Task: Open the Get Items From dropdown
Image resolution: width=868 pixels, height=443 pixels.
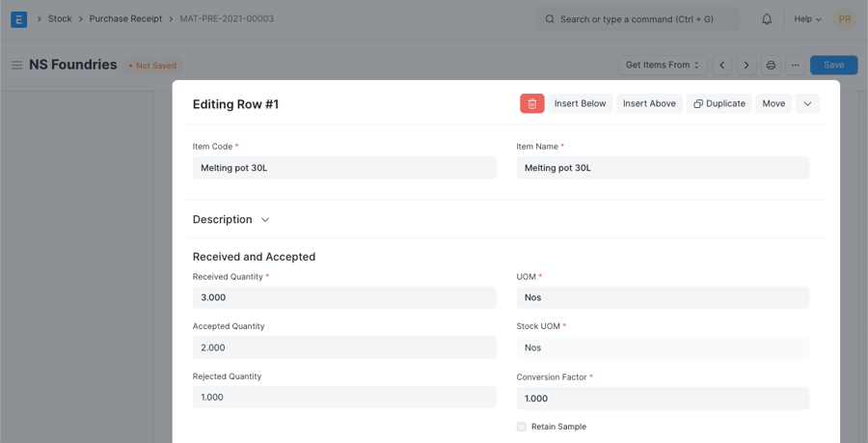Action: click(x=662, y=65)
